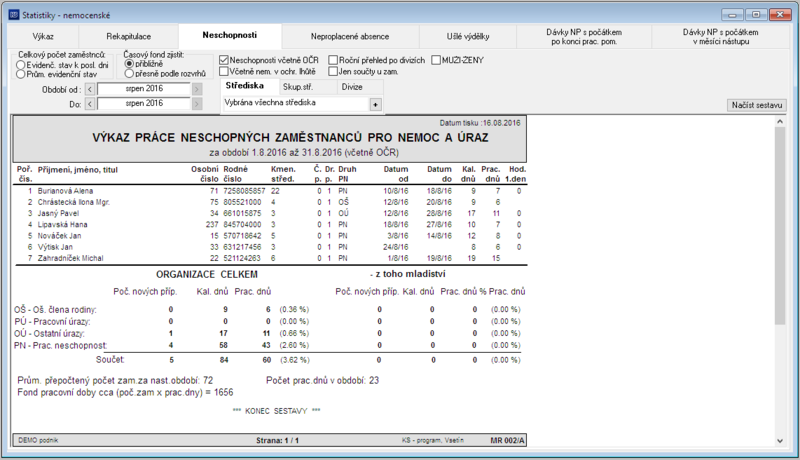The height and width of the screenshot is (460, 800).
Task: Click the PÚ - Pracovní úrazy label
Action: point(52,322)
